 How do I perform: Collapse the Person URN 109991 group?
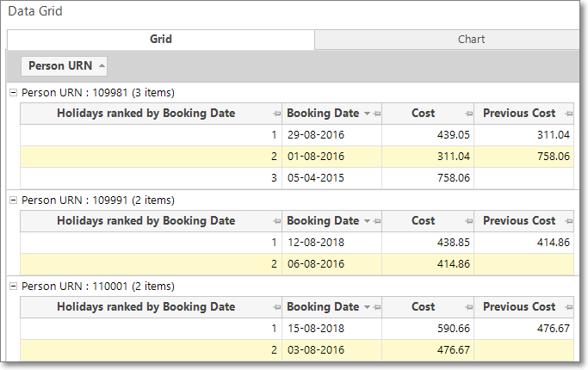click(x=13, y=200)
